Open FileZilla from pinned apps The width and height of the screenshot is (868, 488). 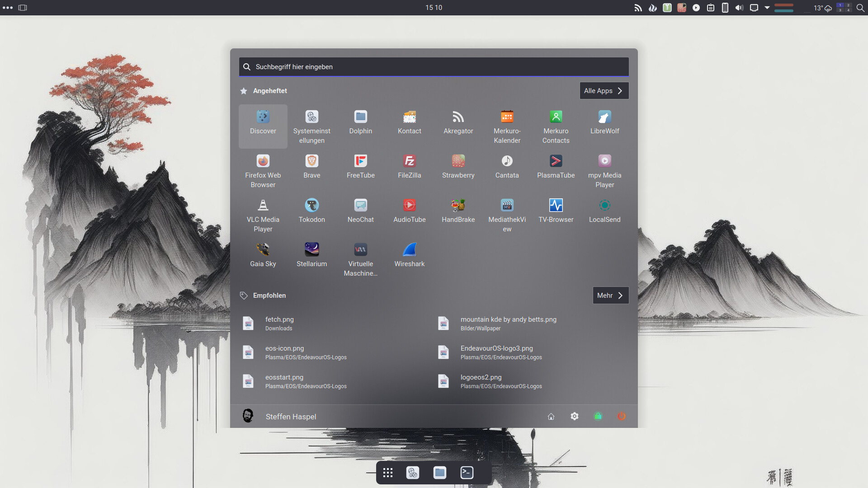(409, 166)
